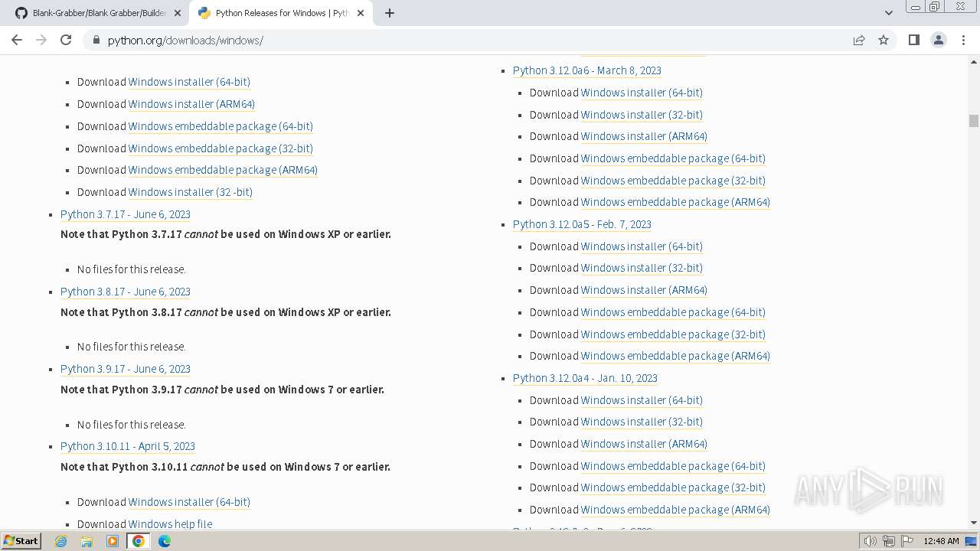The width and height of the screenshot is (980, 551).
Task: Open Python 3.10.11 - April 5, 2023 release
Action: [x=128, y=446]
